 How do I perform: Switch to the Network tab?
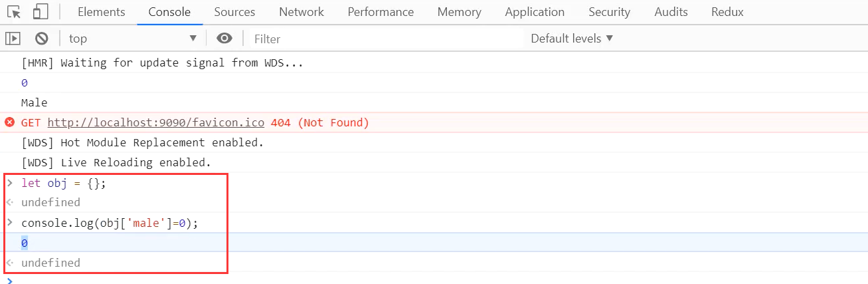302,12
